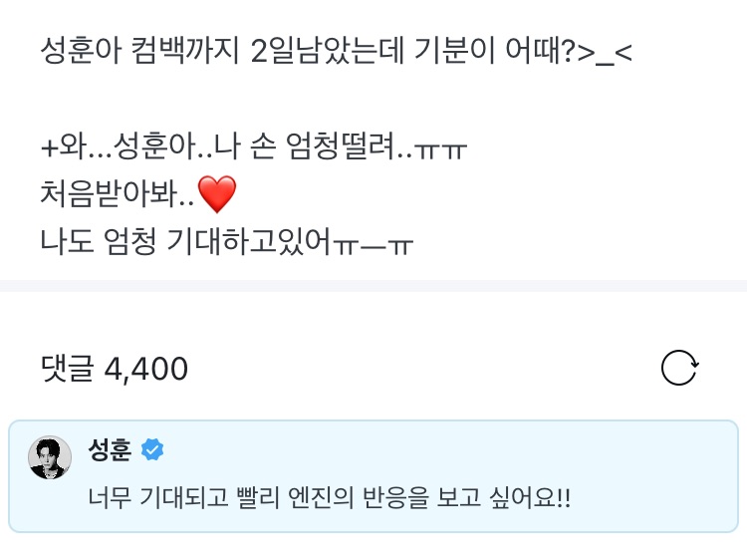Click the line 나도 엄청 기대하고있어
The image size is (747, 560).
[227, 241]
